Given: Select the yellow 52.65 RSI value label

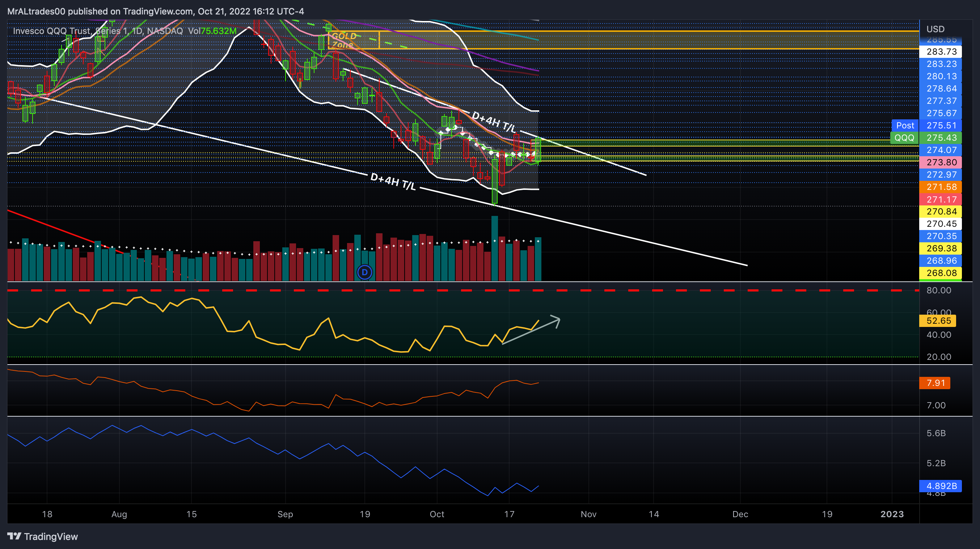Looking at the screenshot, I should [937, 321].
